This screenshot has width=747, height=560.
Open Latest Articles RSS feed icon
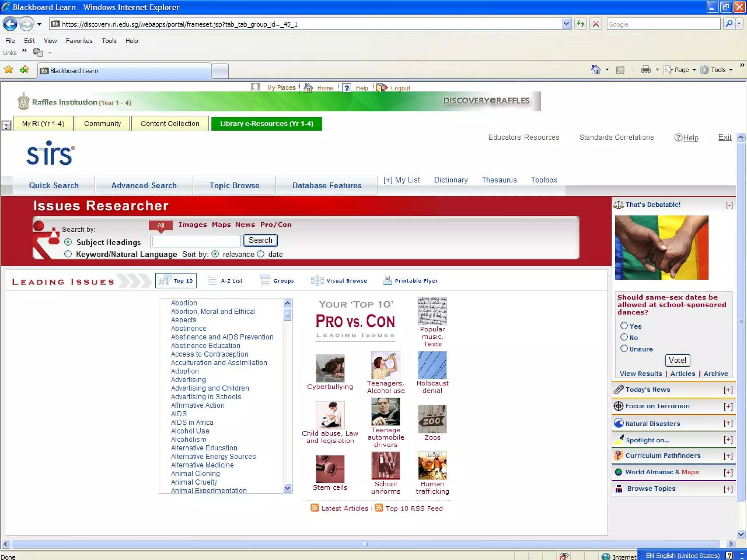click(x=314, y=508)
